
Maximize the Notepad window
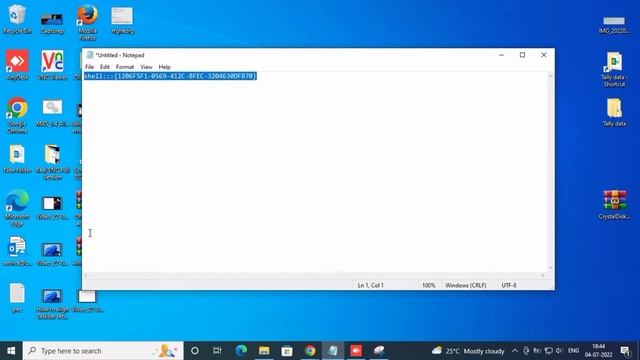pos(522,55)
